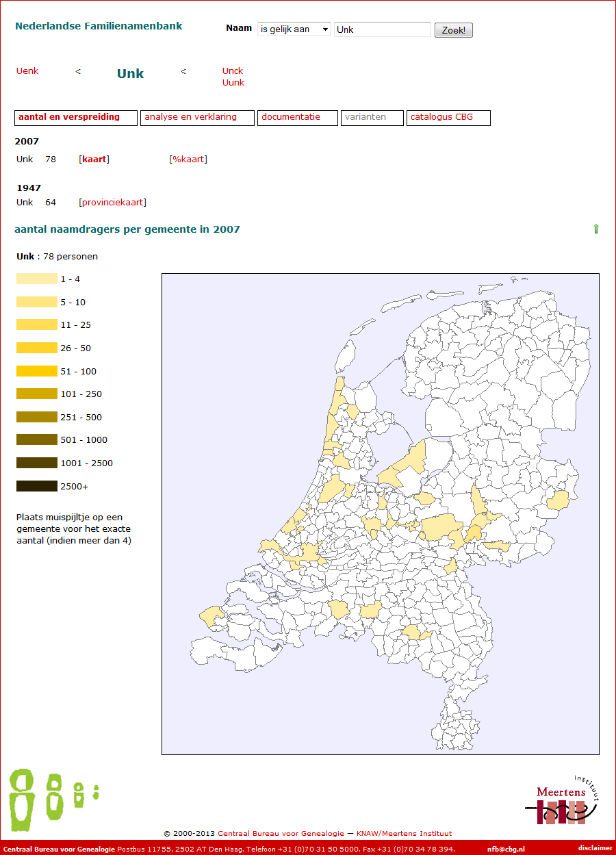Screen dimensions: 616x855
Task: Click the Zoek! button
Action: (453, 30)
